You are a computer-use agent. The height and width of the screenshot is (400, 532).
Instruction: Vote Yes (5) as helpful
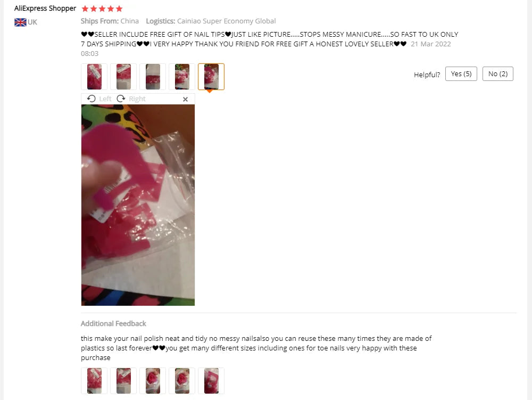[x=461, y=74]
